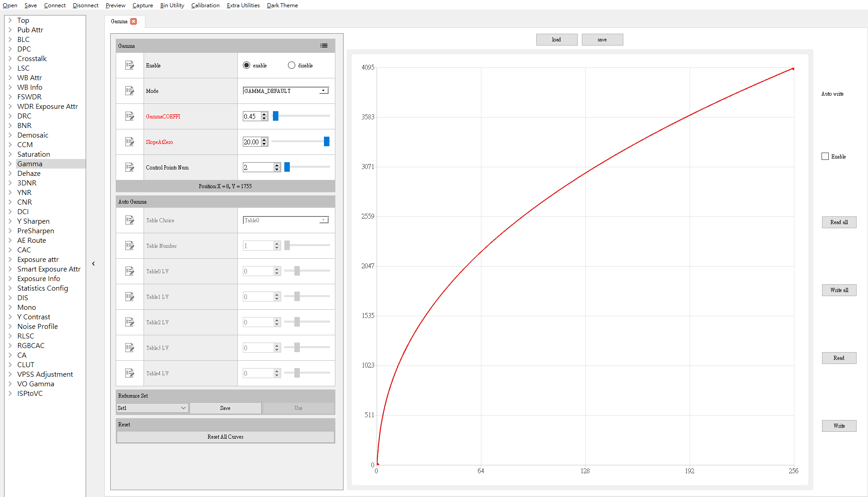
Task: Click the write icon beside Table2 LV
Action: click(x=130, y=323)
